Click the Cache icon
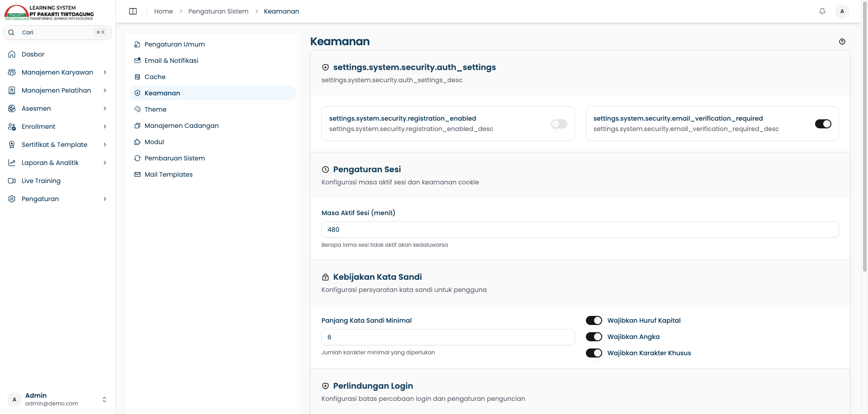The width and height of the screenshot is (868, 414). 137,77
